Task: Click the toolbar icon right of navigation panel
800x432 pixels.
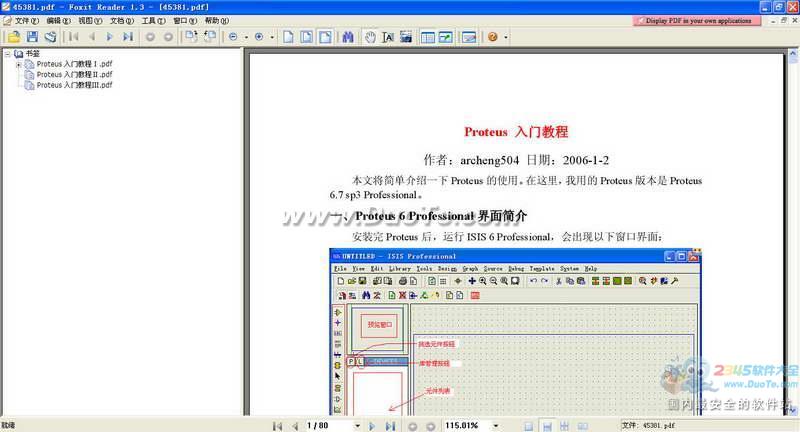Action: 445,37
